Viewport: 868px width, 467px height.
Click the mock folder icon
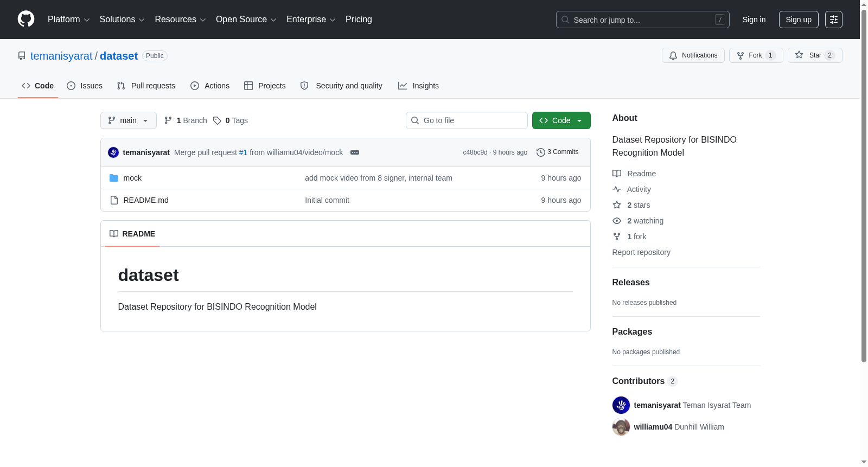point(114,178)
